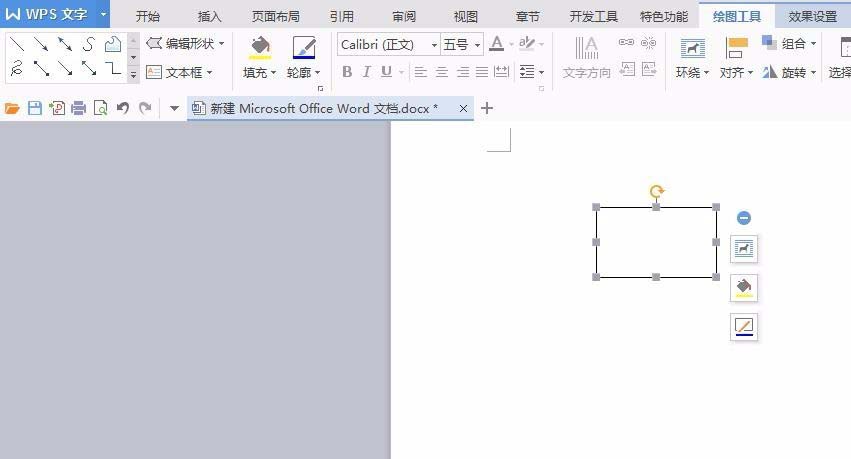This screenshot has width=851, height=459.
Task: Undo the last action
Action: click(x=123, y=109)
